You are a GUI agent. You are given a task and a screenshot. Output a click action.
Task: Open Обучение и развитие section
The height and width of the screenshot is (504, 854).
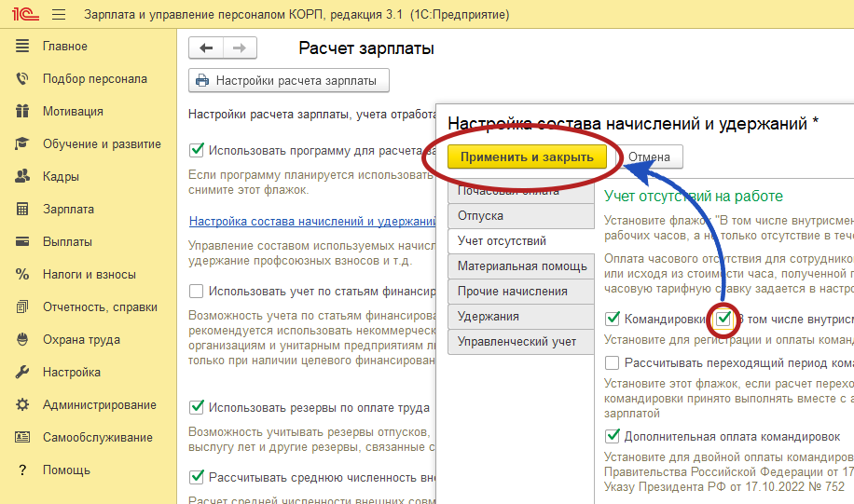pos(102,144)
